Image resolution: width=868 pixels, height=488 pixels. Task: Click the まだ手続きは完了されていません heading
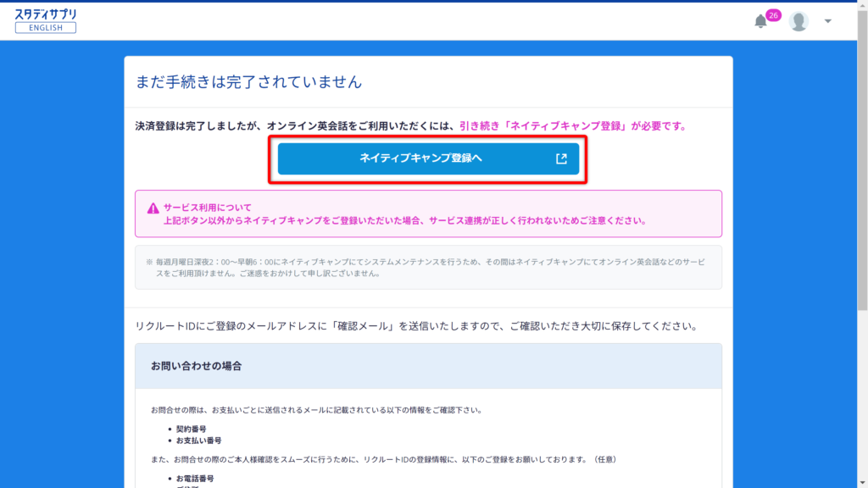[248, 82]
